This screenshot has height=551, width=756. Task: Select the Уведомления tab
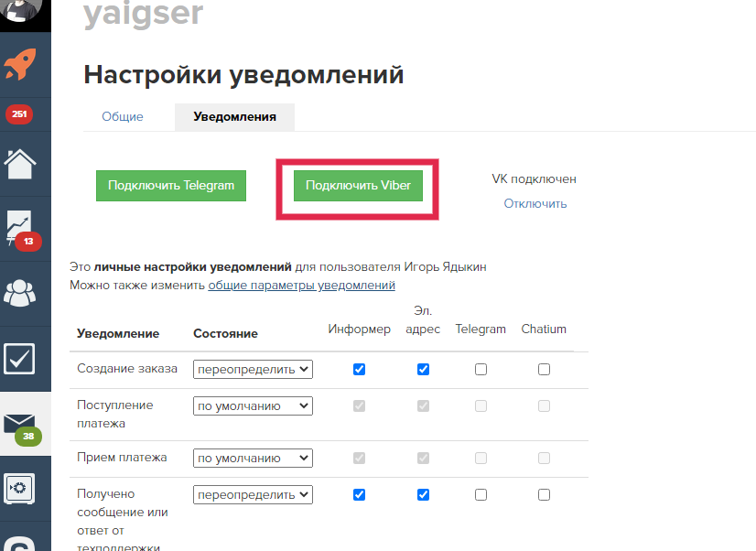[x=235, y=116]
